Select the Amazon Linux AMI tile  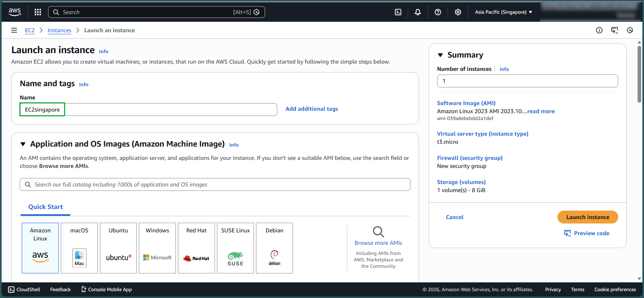40,248
